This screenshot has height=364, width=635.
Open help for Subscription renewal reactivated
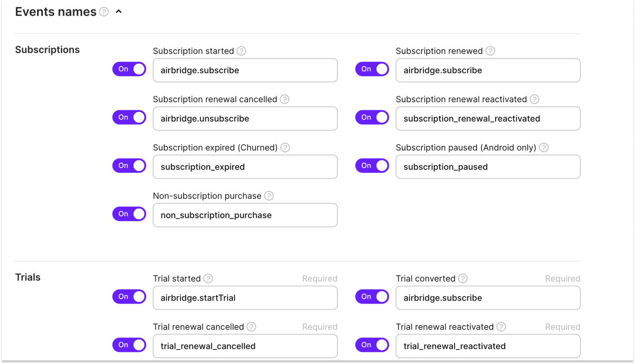coord(535,99)
